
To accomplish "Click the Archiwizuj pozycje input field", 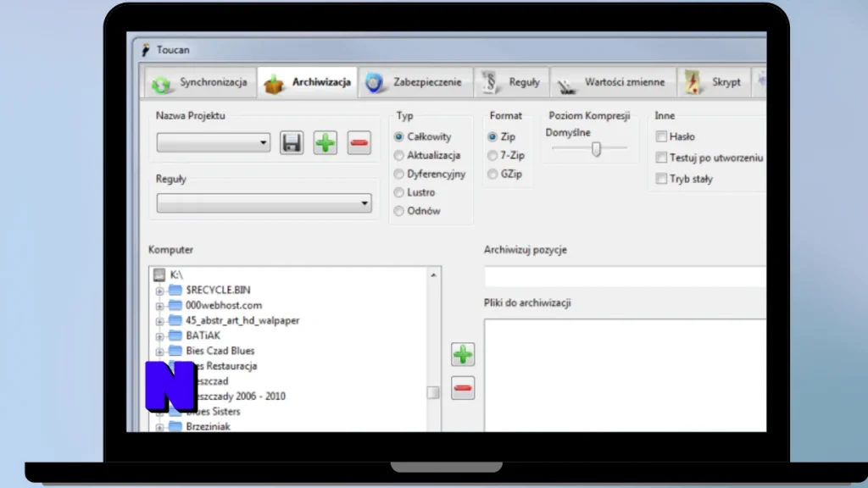I will (626, 276).
